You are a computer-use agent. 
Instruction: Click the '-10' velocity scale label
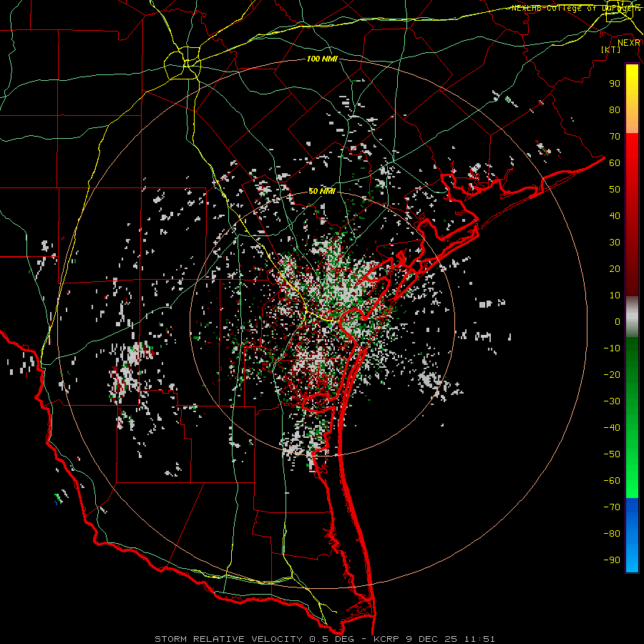(612, 348)
